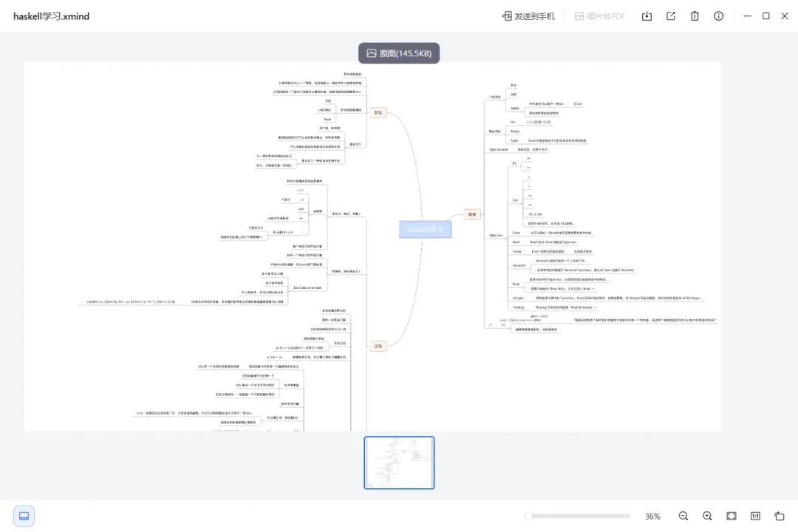Click the 36% zoom value
Screen dimensions: 798x532
click(652, 516)
